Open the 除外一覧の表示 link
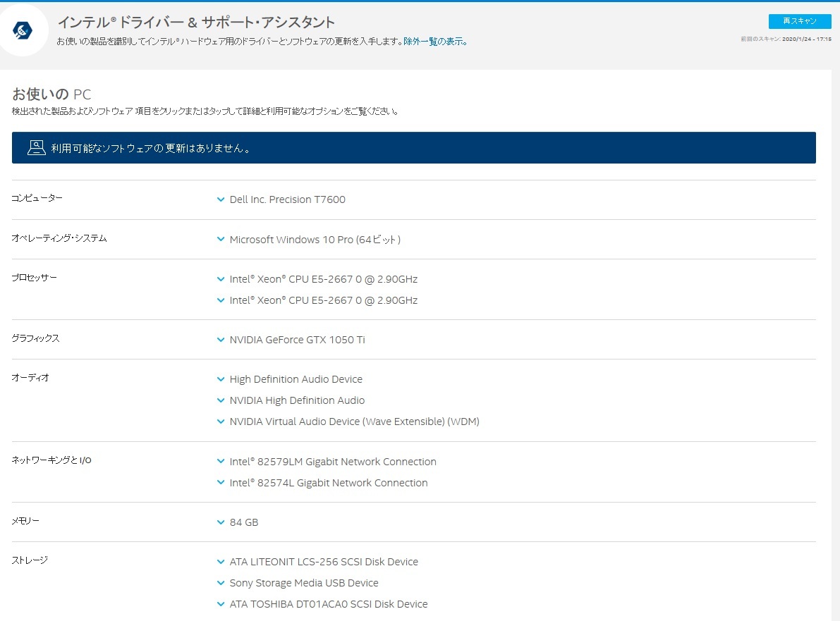The height and width of the screenshot is (621, 840). tap(431, 42)
